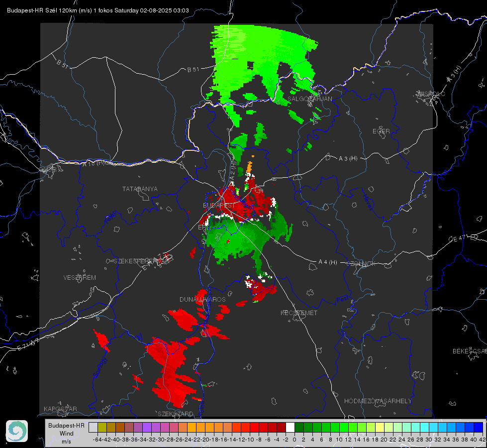This screenshot has width=487, height=448.
Task: Select the SZEKESFEHERVAR city label
Action: 141,261
